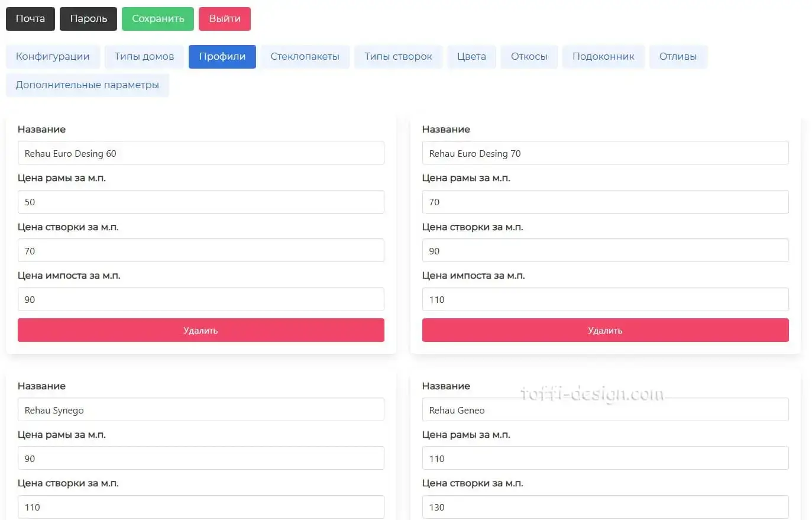Image resolution: width=812 pixels, height=520 pixels.
Task: Open the Типы домов tab
Action: (144, 56)
